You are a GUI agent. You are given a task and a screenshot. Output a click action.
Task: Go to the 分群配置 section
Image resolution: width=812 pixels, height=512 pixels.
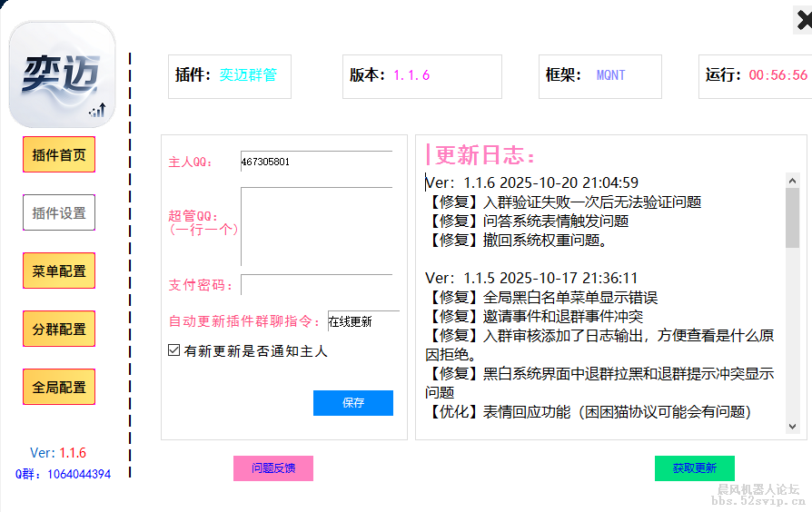coord(59,329)
